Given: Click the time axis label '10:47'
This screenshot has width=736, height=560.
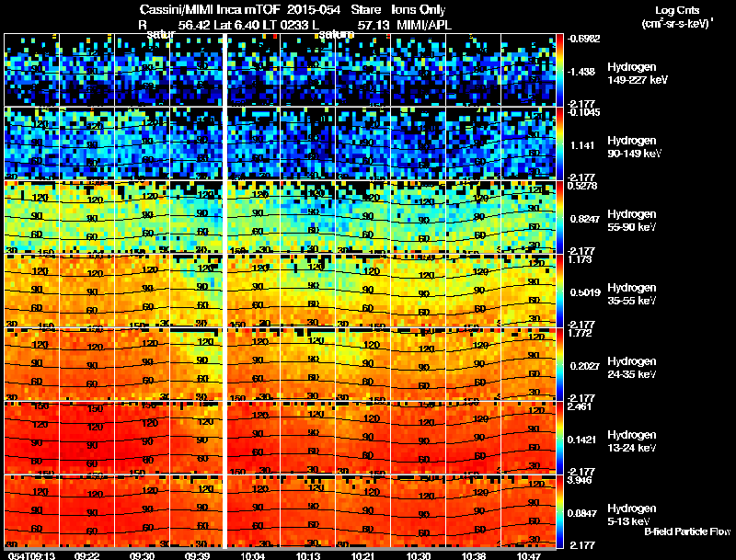Looking at the screenshot, I should coord(529,556).
